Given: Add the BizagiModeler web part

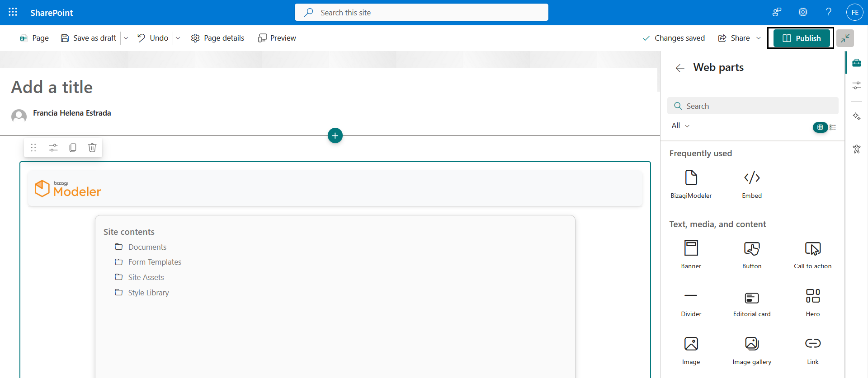Looking at the screenshot, I should [691, 184].
